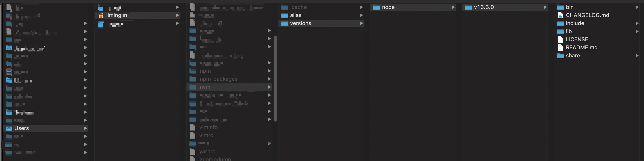Select the ".viminfo" file name
The image size is (644, 161).
(x=208, y=127)
